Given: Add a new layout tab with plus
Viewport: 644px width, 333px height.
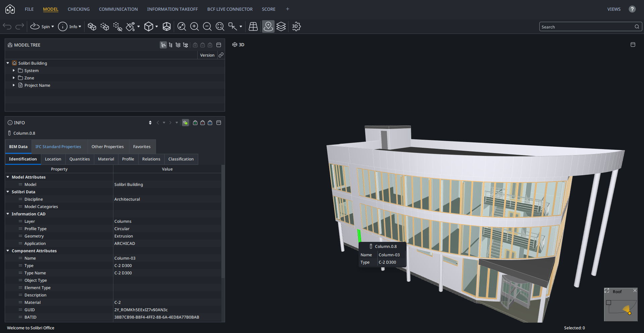Looking at the screenshot, I should tap(287, 9).
